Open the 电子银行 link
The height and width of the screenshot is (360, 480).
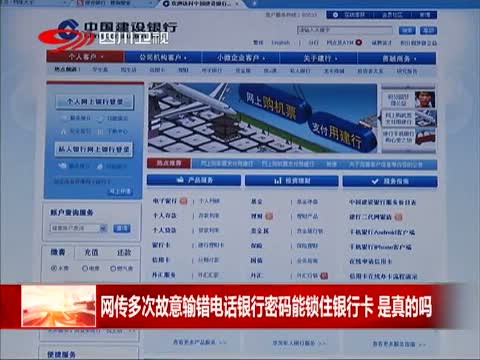(x=165, y=201)
